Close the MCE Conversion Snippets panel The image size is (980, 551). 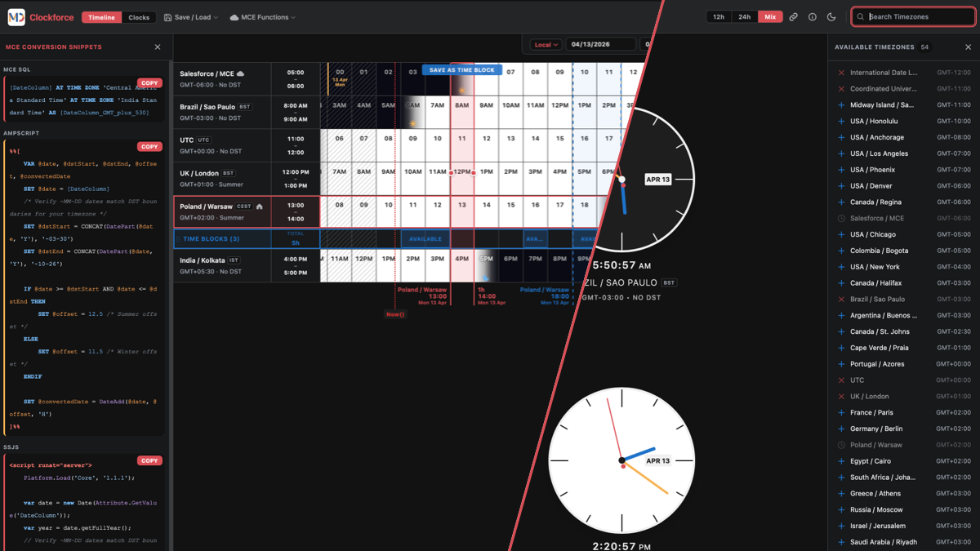158,47
